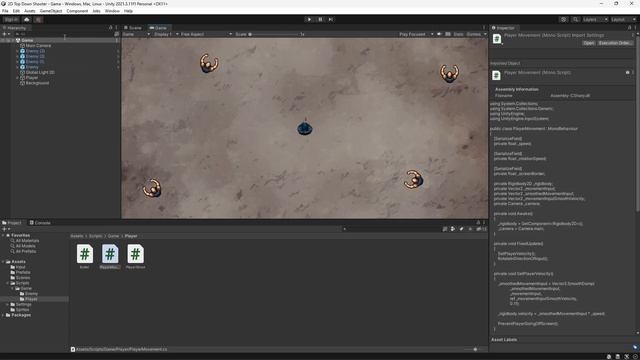
Task: Toggle the Hierarchy panel lock icon
Action: click(x=110, y=28)
